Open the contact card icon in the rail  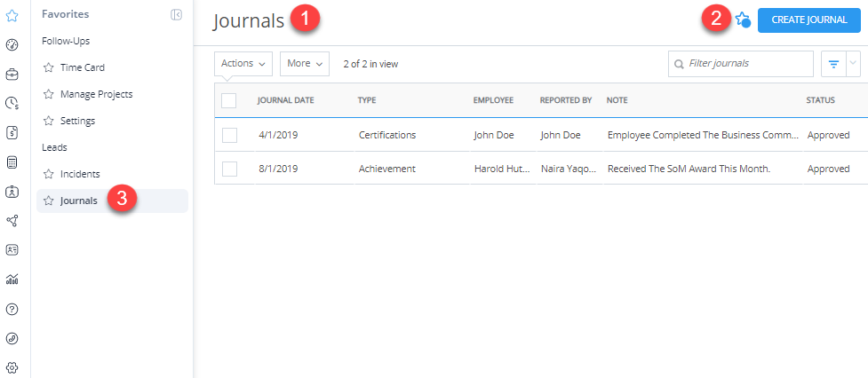[x=12, y=250]
